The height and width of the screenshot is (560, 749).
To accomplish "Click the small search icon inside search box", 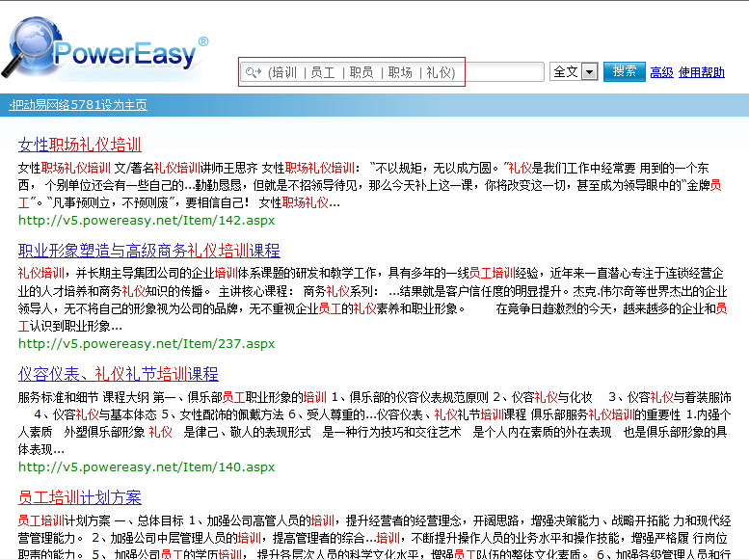I will 254,72.
